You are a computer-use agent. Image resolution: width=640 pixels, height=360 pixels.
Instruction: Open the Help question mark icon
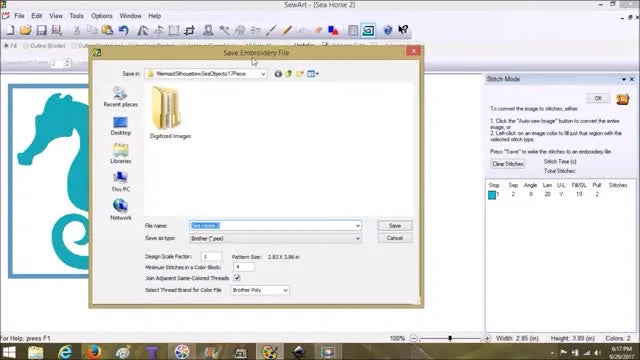coord(387,30)
